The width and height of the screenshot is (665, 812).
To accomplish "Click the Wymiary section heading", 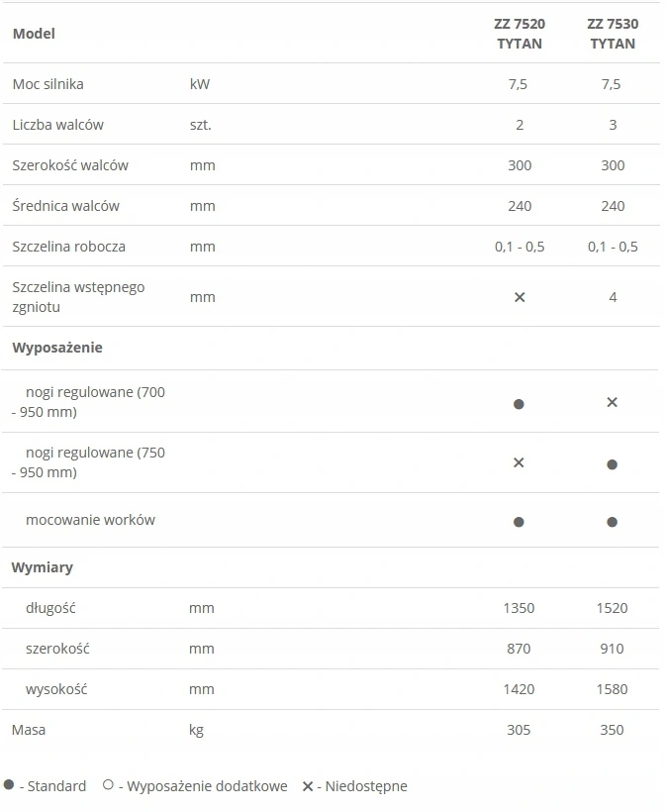I will tap(43, 567).
